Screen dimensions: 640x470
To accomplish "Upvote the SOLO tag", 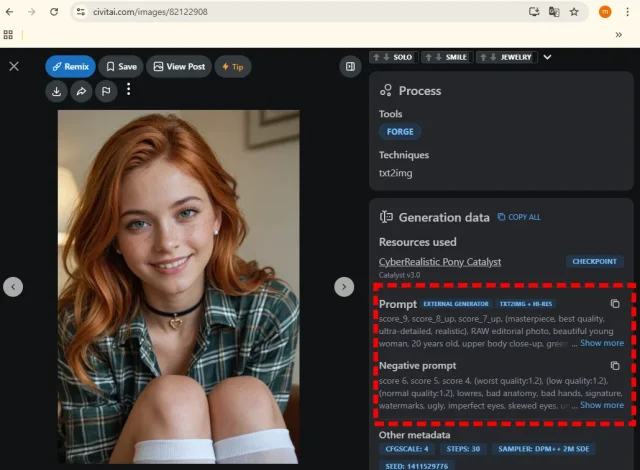I will (x=377, y=57).
